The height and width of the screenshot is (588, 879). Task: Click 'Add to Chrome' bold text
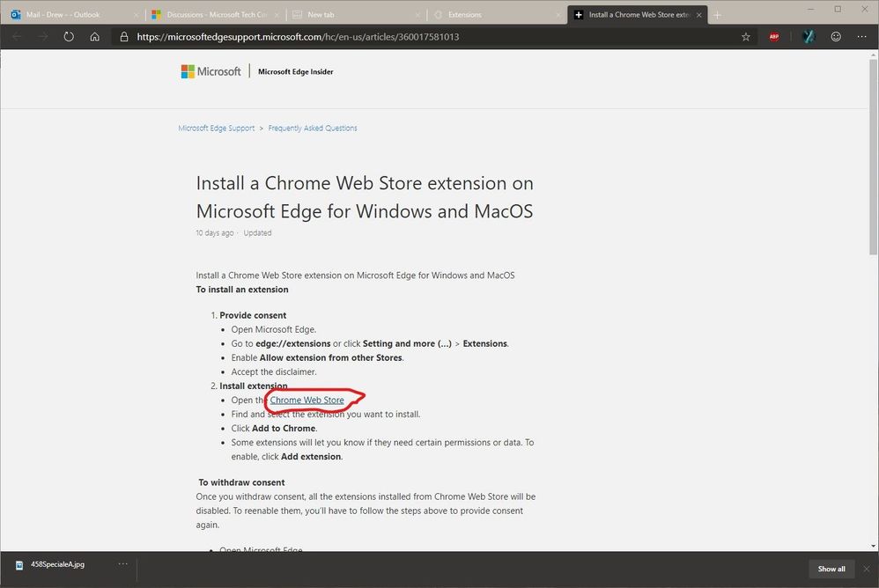tap(284, 429)
